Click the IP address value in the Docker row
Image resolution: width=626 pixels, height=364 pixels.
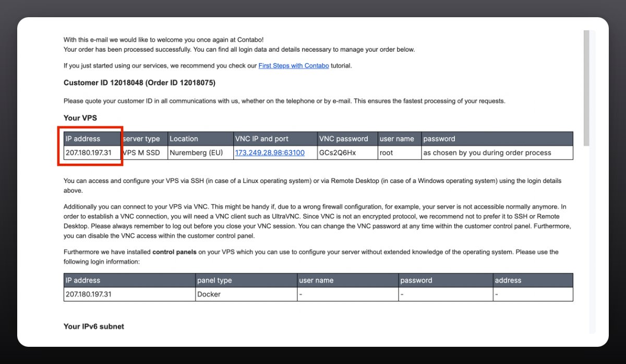89,294
